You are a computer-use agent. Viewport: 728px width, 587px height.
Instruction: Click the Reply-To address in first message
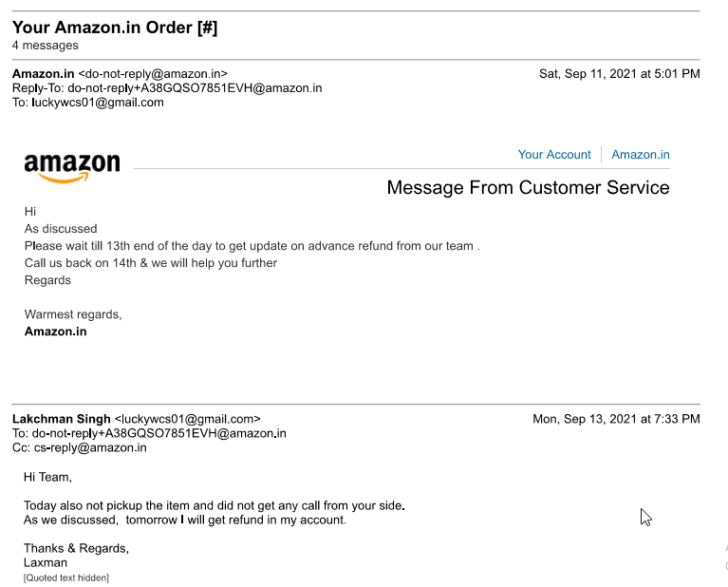point(195,88)
